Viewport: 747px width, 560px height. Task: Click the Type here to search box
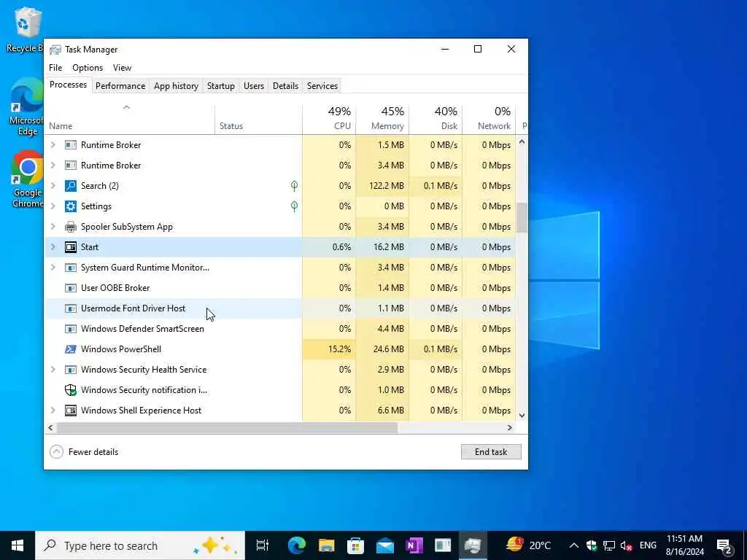(x=140, y=545)
